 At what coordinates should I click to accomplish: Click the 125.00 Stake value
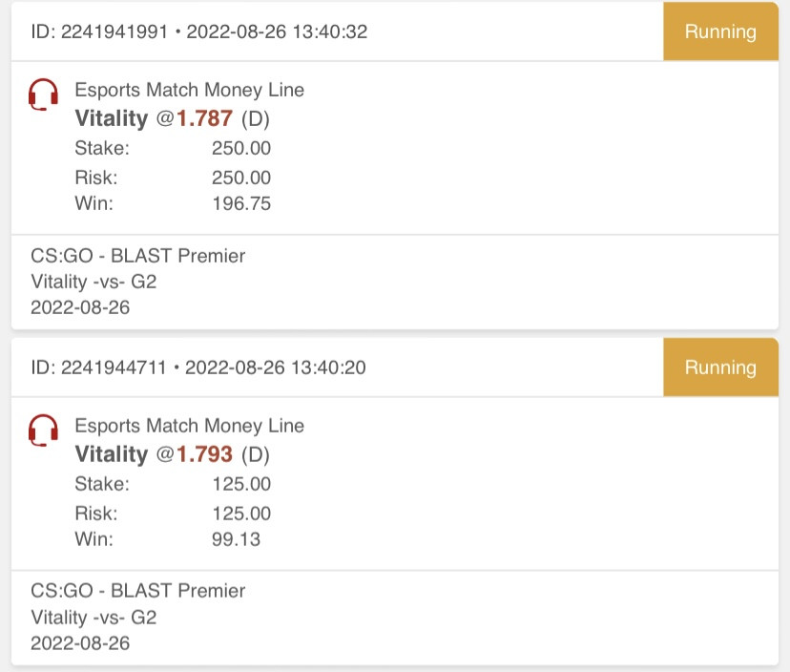click(x=241, y=484)
